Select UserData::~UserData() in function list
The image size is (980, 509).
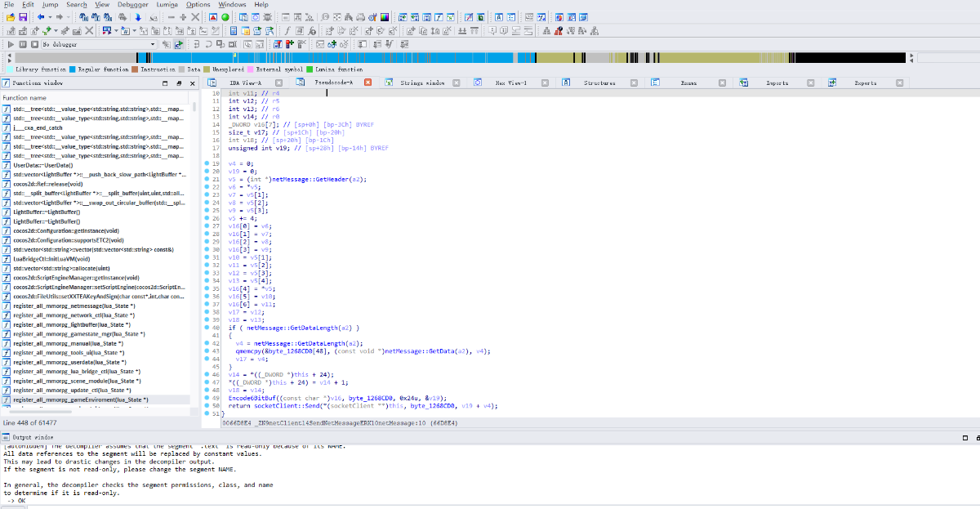pos(43,166)
